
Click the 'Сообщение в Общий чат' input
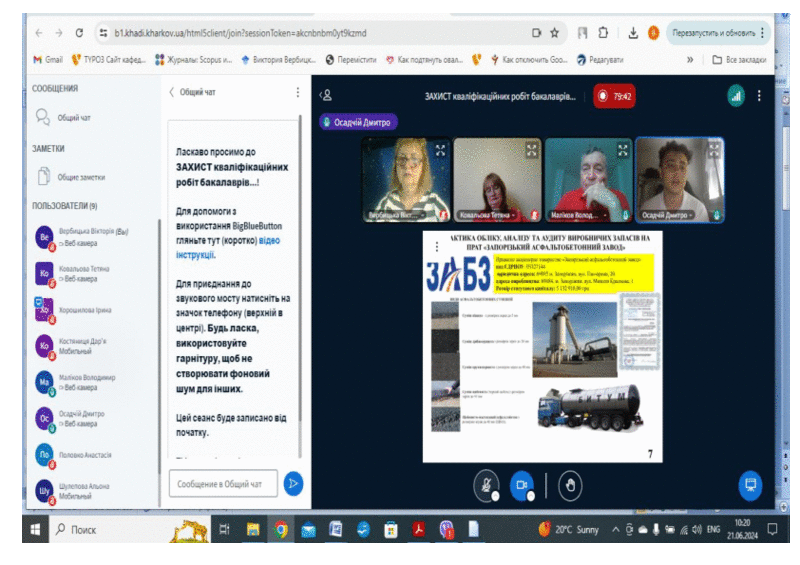[223, 483]
